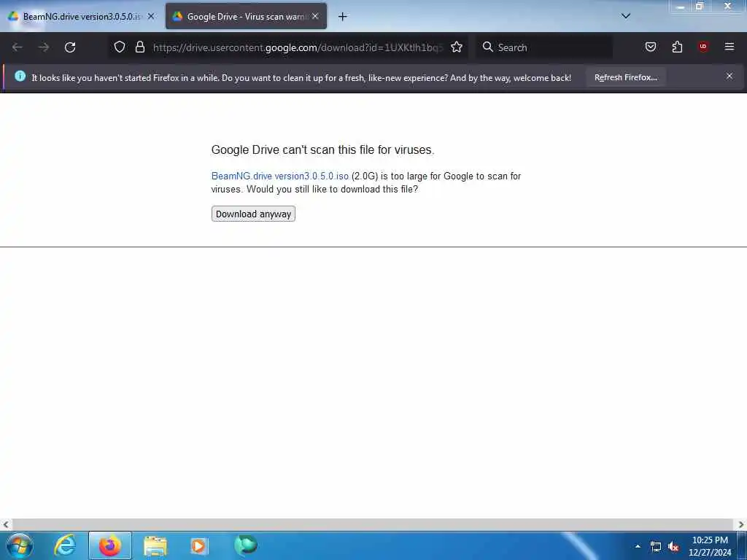The image size is (747, 560).
Task: View site security padlock information
Action: coord(139,47)
